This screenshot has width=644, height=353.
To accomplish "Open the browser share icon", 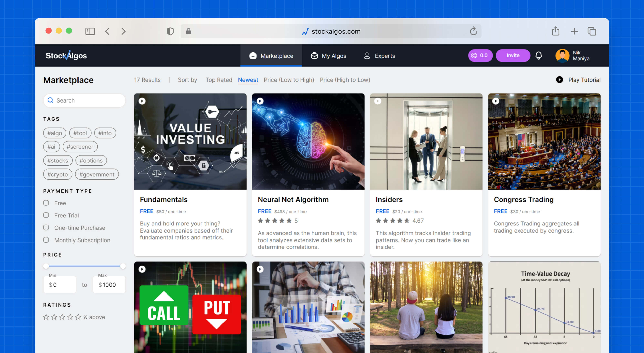I will pyautogui.click(x=555, y=31).
